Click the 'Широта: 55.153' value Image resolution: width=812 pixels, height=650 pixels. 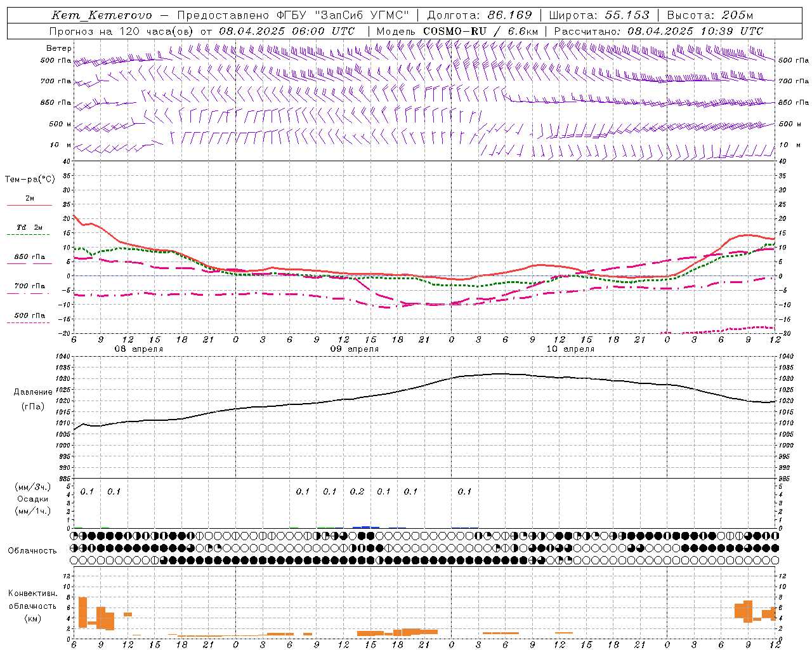pyautogui.click(x=599, y=15)
